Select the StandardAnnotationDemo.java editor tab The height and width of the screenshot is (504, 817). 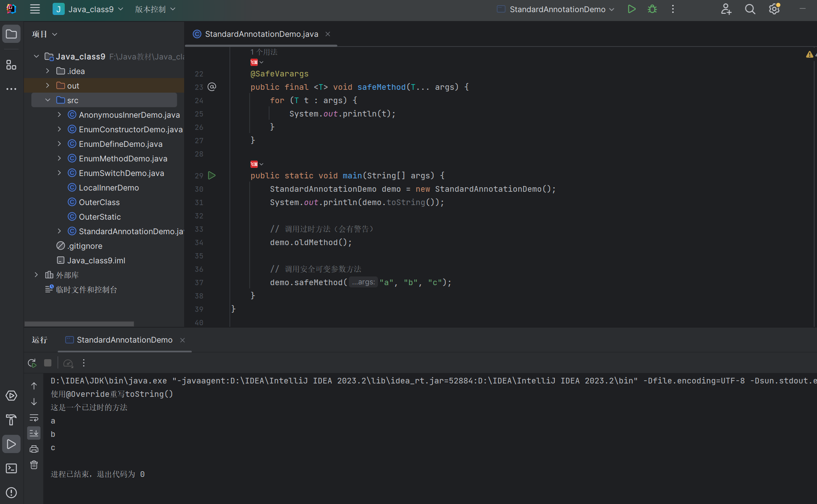point(261,34)
